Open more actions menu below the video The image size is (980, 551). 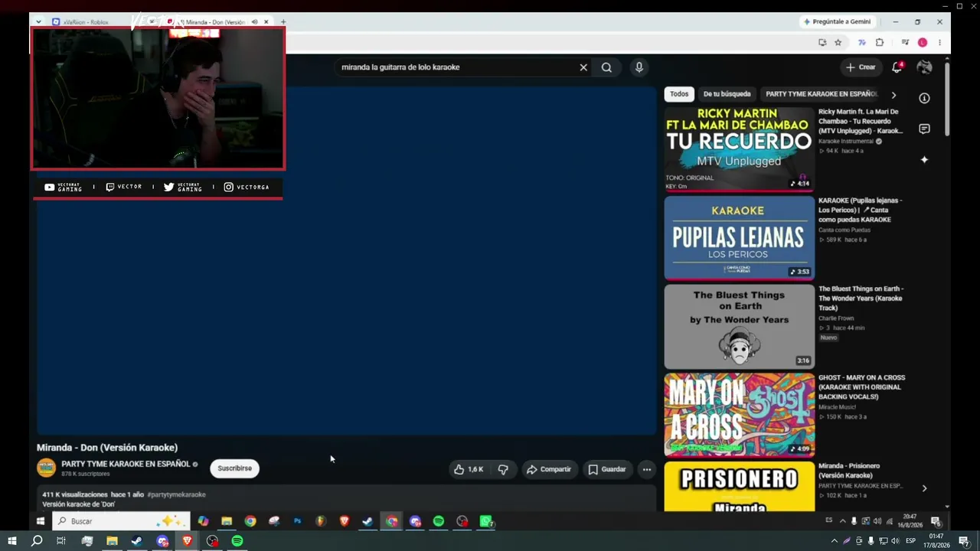click(x=647, y=469)
